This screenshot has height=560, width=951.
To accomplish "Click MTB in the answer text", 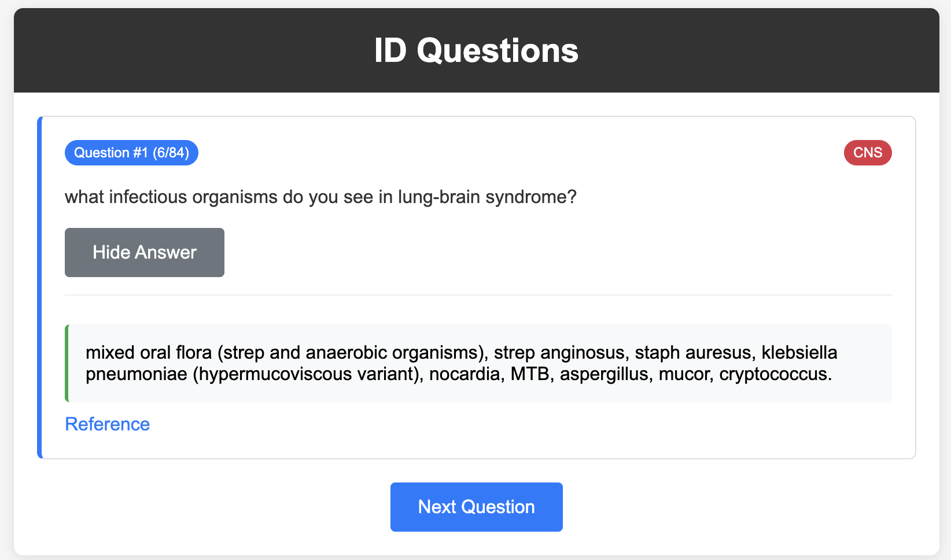I will (x=530, y=374).
